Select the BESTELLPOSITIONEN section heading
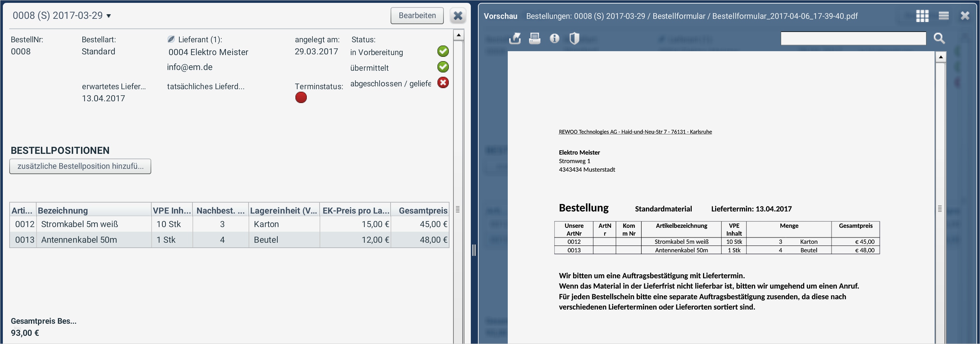 (x=60, y=150)
